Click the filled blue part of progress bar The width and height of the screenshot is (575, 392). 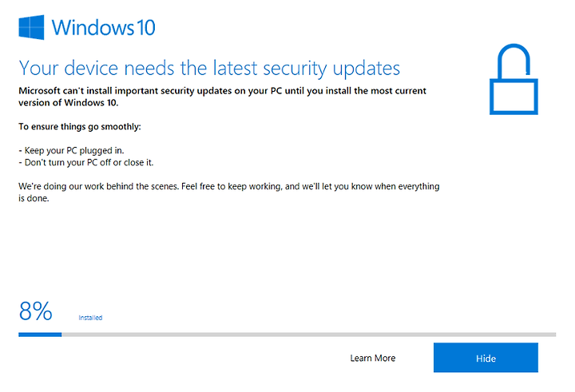click(40, 335)
